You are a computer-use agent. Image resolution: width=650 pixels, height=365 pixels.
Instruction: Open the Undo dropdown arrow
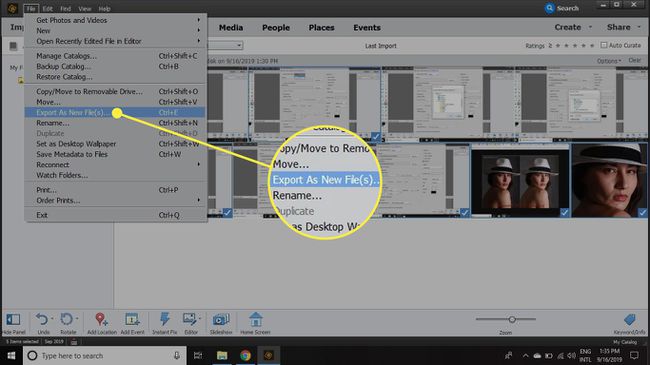point(52,319)
